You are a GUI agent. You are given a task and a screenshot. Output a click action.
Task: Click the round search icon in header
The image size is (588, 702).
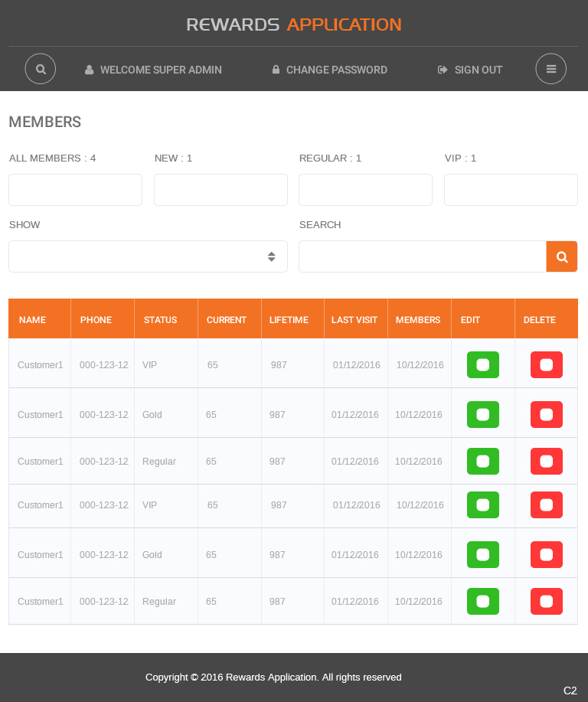[x=41, y=69]
